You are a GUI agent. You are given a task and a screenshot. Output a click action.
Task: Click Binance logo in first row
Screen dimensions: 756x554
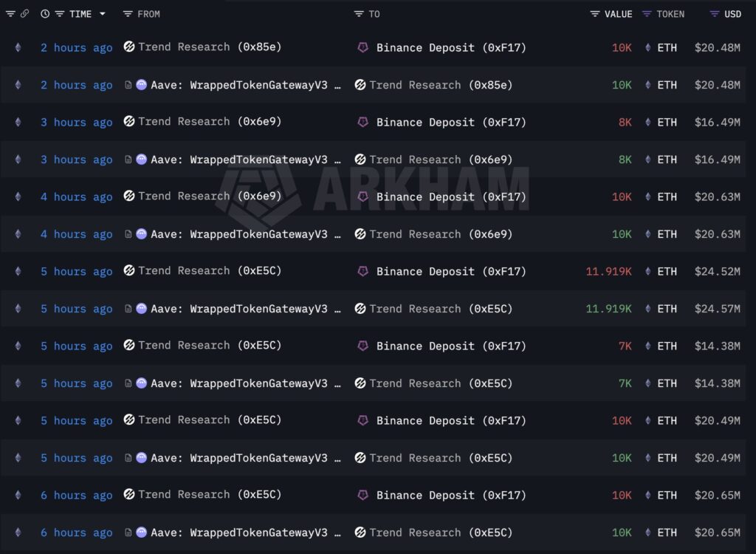tap(362, 47)
